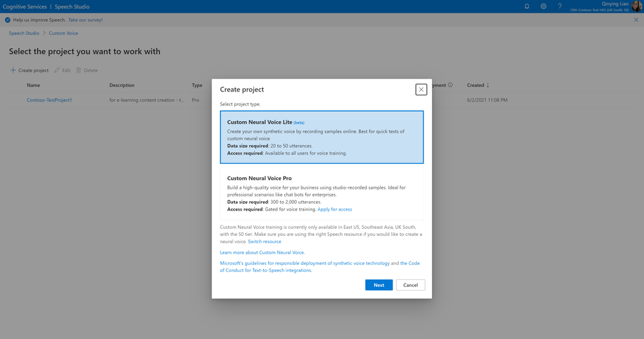Image resolution: width=644 pixels, height=339 pixels.
Task: Open the Apply for access link
Action: coord(335,209)
